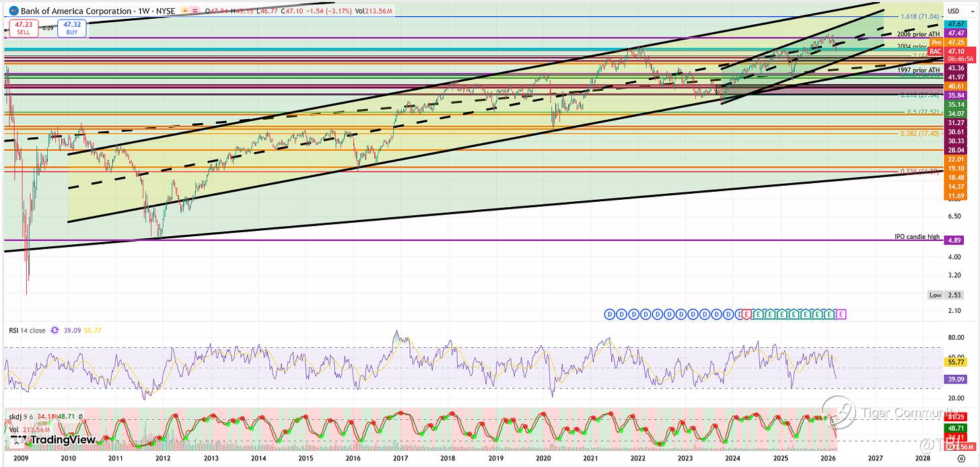980x467 pixels.
Task: Click the 0.382 (17.40) Fibonacci label
Action: 920,134
